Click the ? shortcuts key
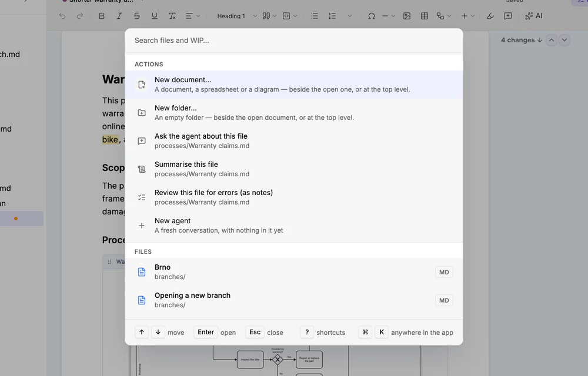Viewport: 588px width, 376px height. click(307, 332)
